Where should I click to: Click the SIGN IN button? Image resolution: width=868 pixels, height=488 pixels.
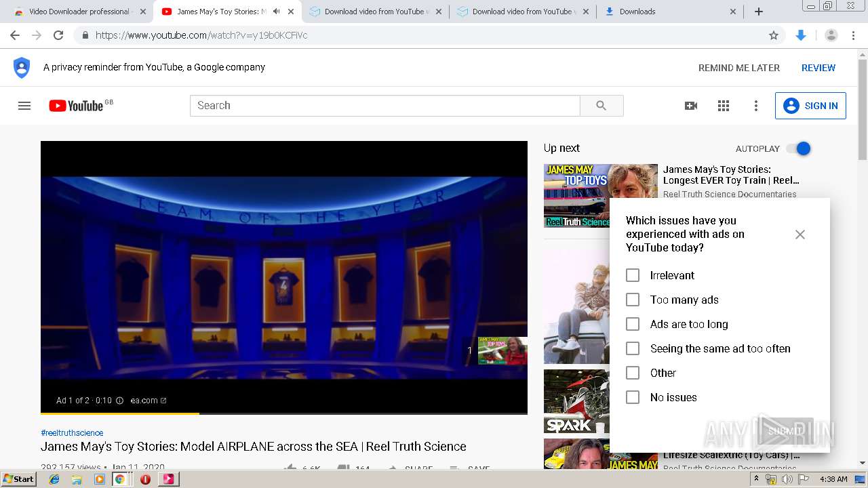[810, 106]
